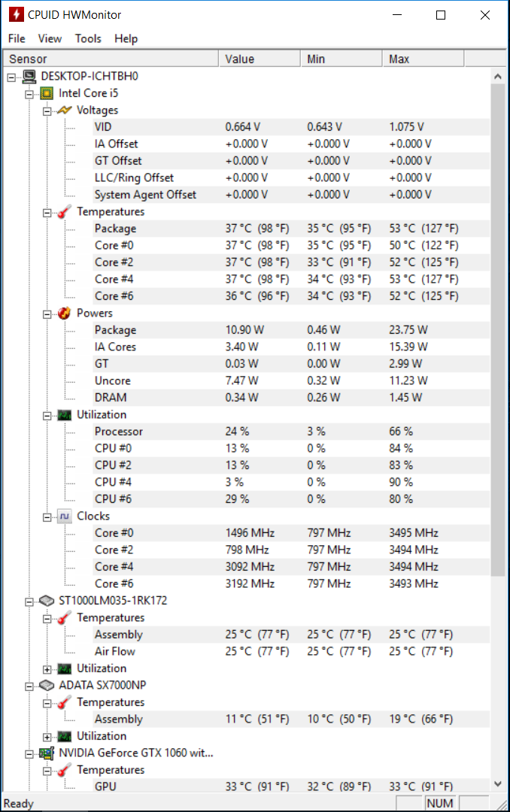Expand Utilization under ST1000LM035 drive
Viewport: 510px width, 812px height.
[x=47, y=669]
